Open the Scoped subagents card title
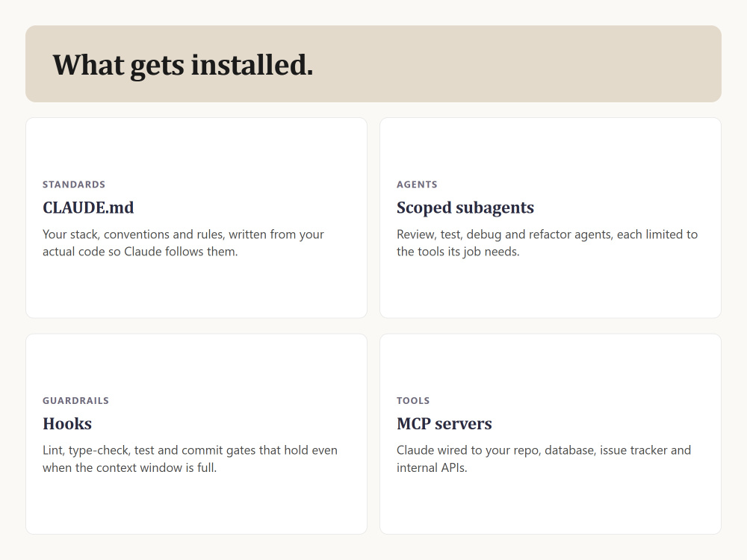Image resolution: width=747 pixels, height=560 pixels. tap(465, 208)
